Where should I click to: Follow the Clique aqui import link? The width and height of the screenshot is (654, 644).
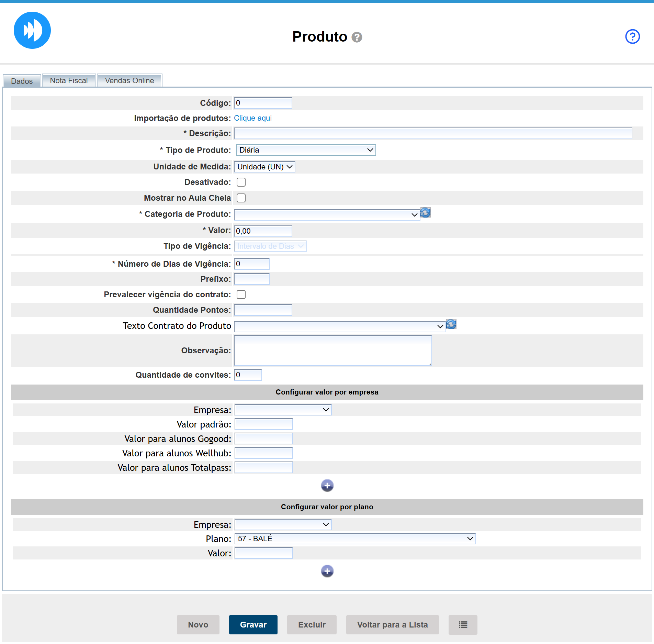point(252,118)
